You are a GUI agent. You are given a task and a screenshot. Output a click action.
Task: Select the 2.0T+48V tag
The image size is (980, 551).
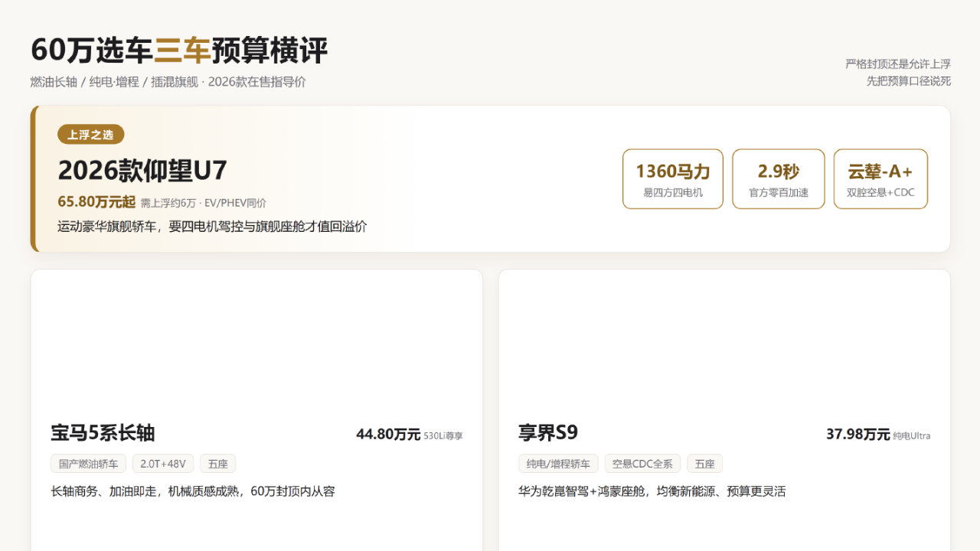click(x=163, y=464)
